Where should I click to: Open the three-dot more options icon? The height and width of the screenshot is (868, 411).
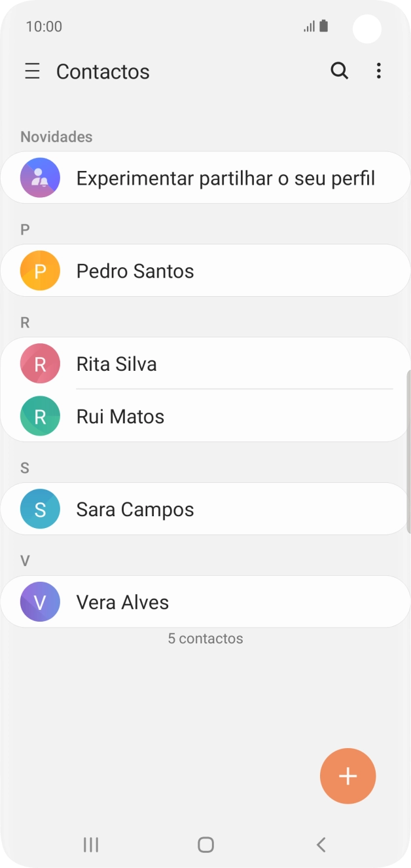[378, 71]
